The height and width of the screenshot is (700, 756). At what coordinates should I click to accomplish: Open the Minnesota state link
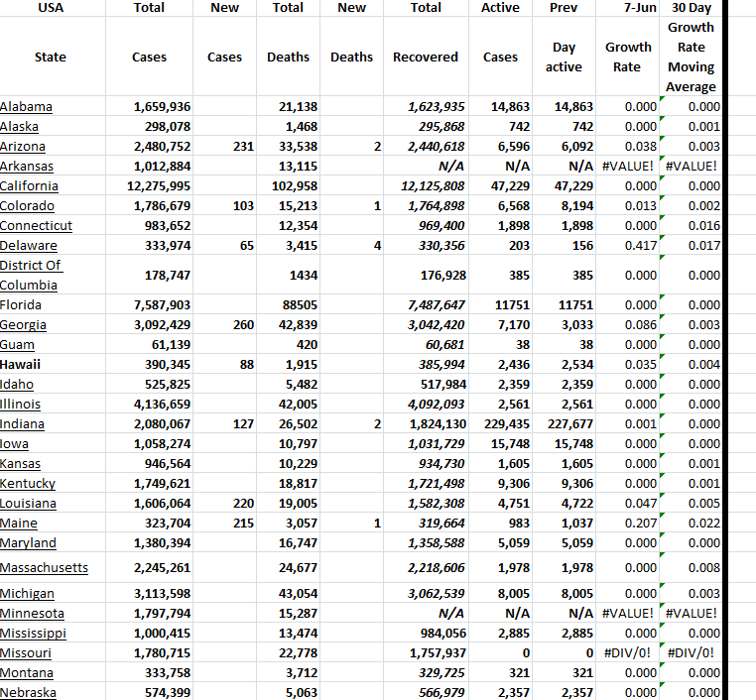(x=32, y=614)
